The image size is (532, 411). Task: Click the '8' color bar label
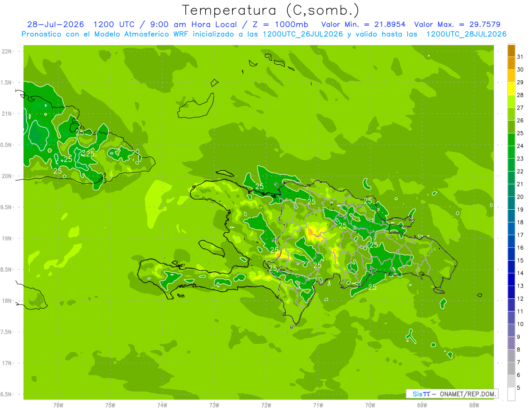coord(519,350)
